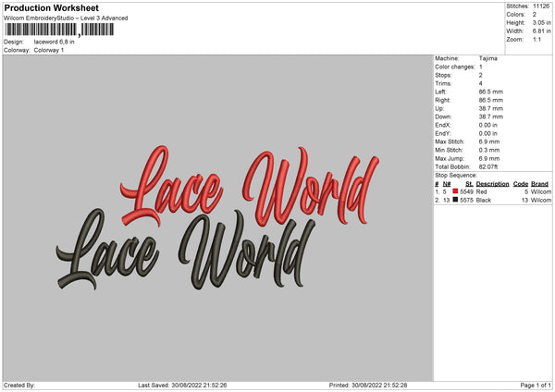
Task: Click the red thread color swatch
Action: [x=455, y=191]
